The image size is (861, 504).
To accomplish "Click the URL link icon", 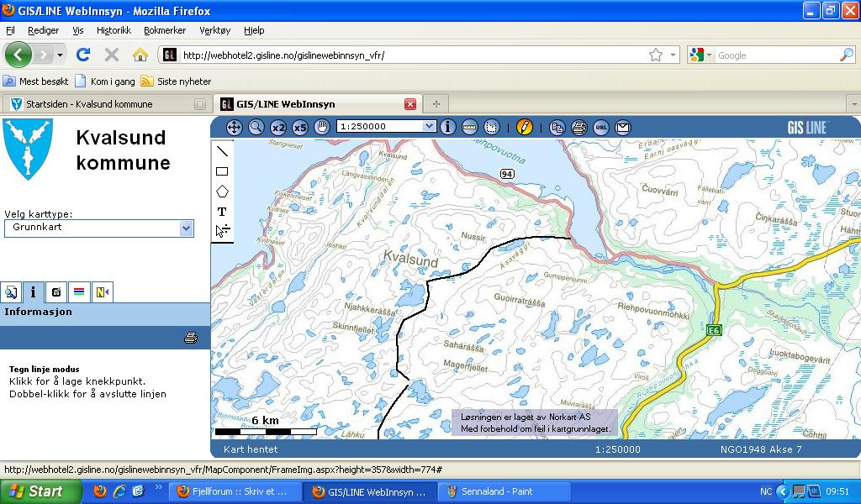I will 600,128.
